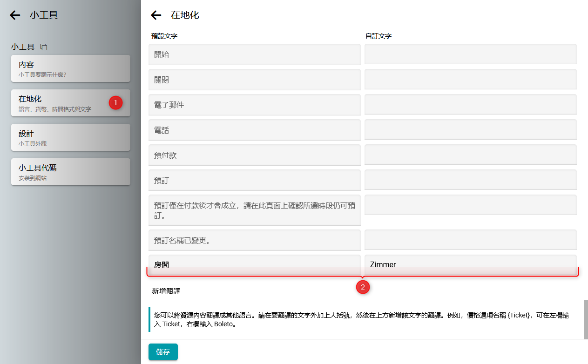
Task: Click the Zimmer custom text field
Action: pyautogui.click(x=470, y=265)
